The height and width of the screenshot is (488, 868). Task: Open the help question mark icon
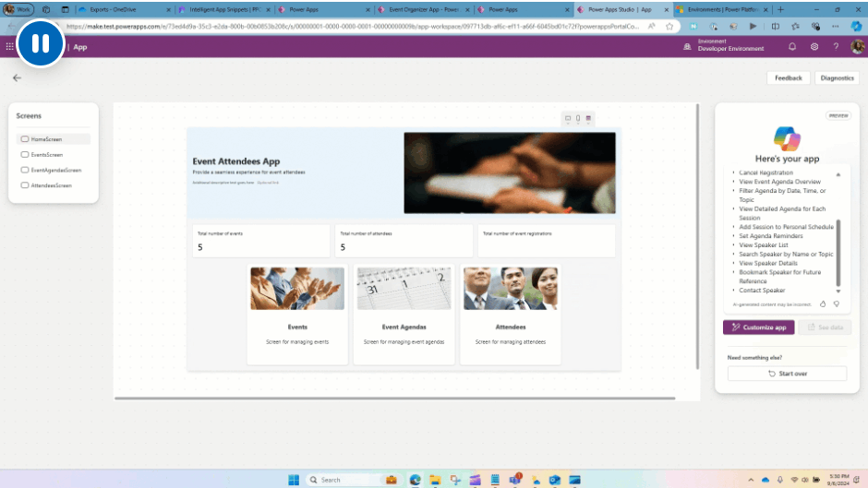click(x=836, y=47)
